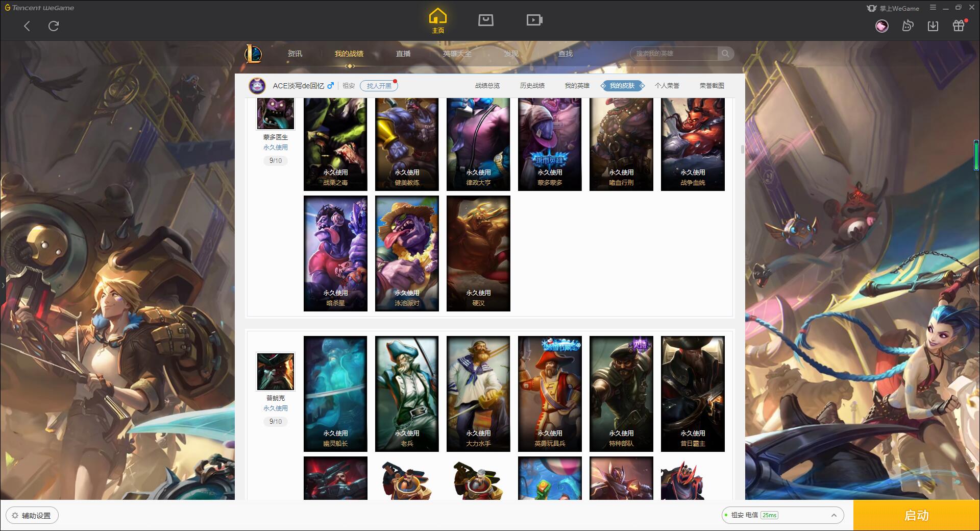
Task: Switch to 战绩总览 sub-tab
Action: [x=487, y=86]
